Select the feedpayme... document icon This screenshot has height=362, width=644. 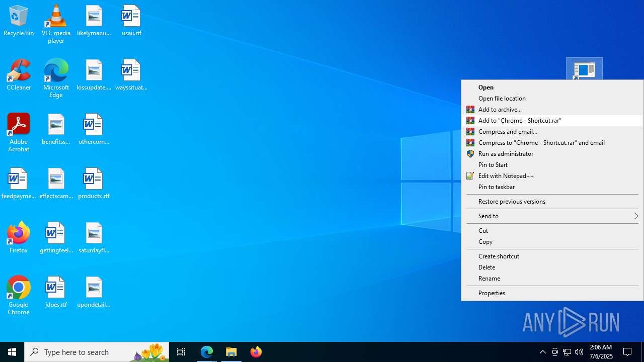[x=19, y=184]
